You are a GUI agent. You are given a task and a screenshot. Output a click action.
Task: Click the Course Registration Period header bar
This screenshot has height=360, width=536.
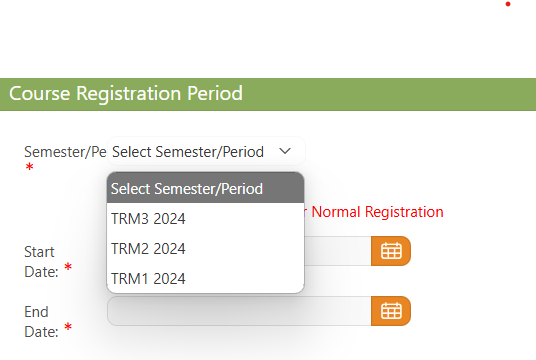pyautogui.click(x=268, y=94)
